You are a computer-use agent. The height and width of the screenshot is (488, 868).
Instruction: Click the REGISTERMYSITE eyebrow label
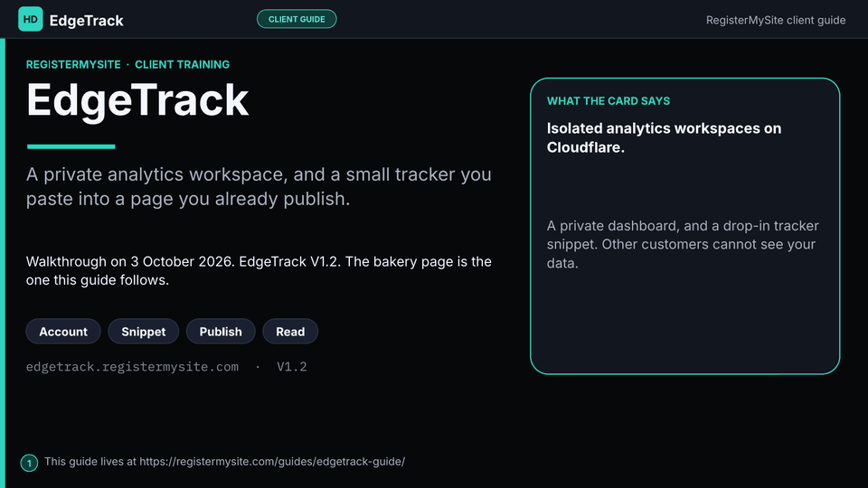[73, 65]
